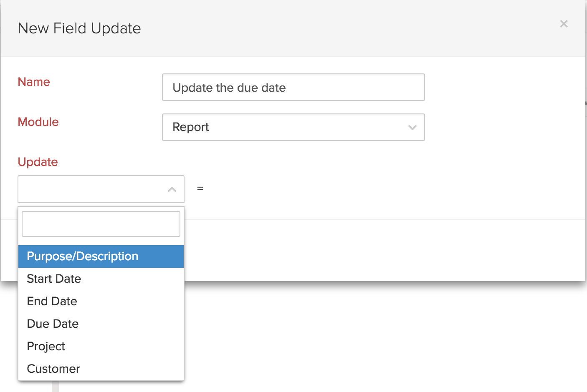Click the equals sign beside Update
The width and height of the screenshot is (587, 392).
coord(200,189)
